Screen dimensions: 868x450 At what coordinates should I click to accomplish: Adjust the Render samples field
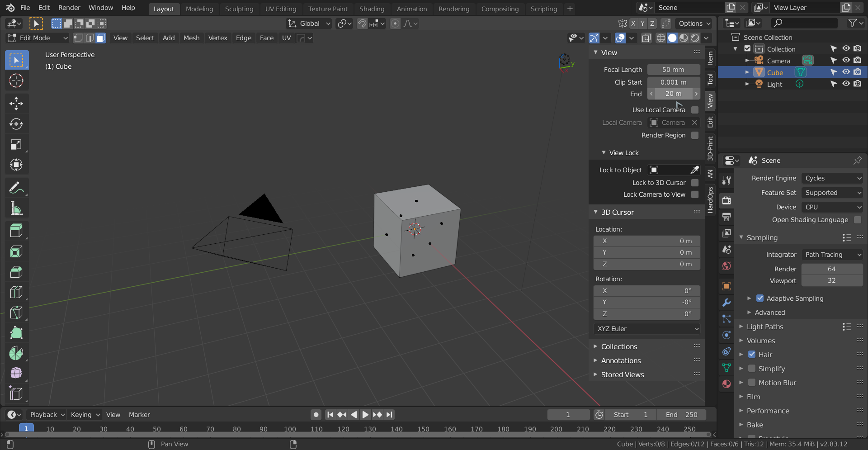(x=832, y=269)
